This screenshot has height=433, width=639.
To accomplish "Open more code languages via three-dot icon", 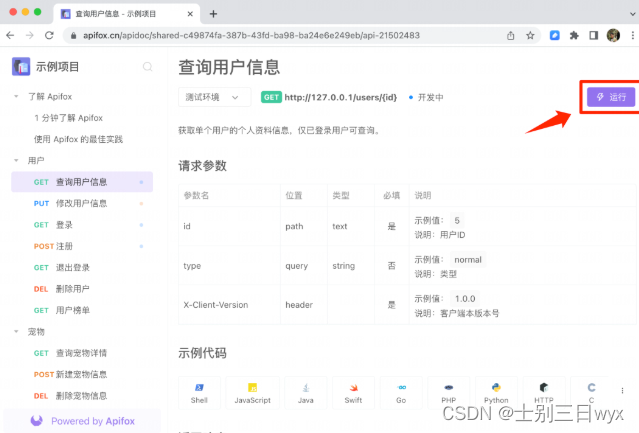I will click(622, 391).
